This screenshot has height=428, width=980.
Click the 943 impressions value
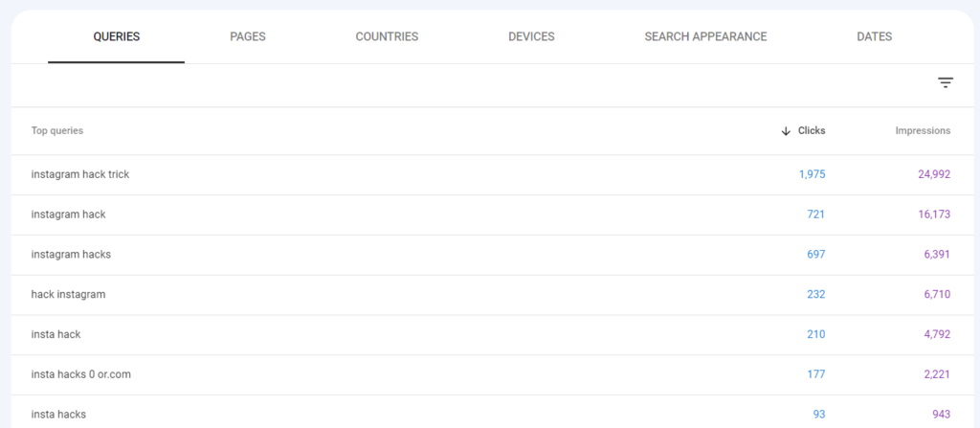tap(942, 415)
